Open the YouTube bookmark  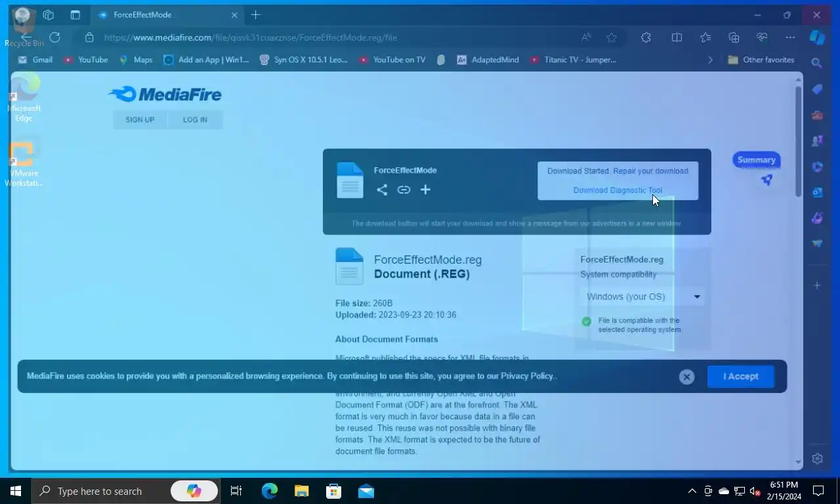(86, 60)
